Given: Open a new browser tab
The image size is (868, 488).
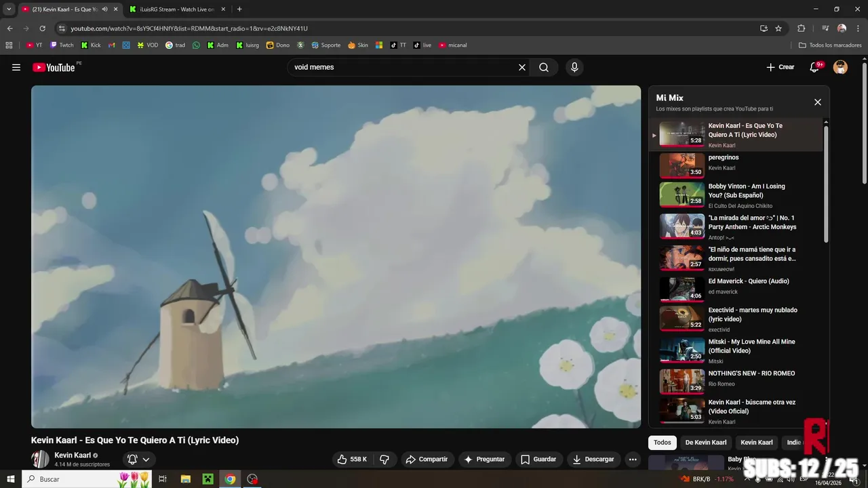Looking at the screenshot, I should (x=239, y=9).
